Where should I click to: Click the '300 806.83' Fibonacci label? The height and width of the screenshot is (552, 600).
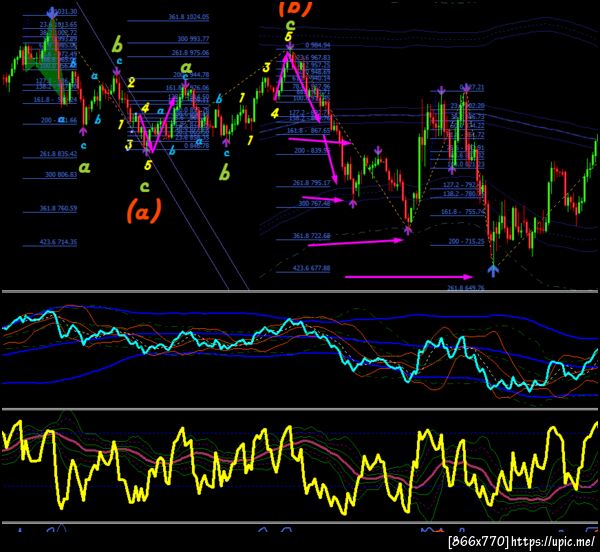tap(61, 174)
